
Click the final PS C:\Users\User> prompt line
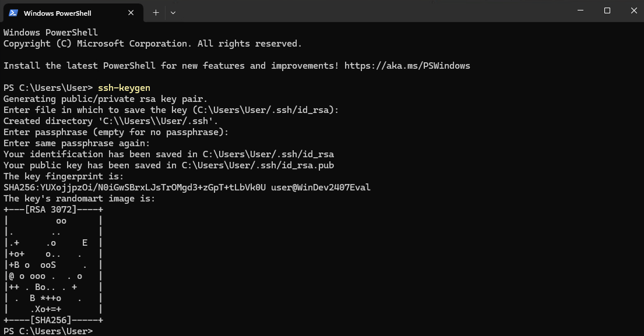click(x=48, y=331)
